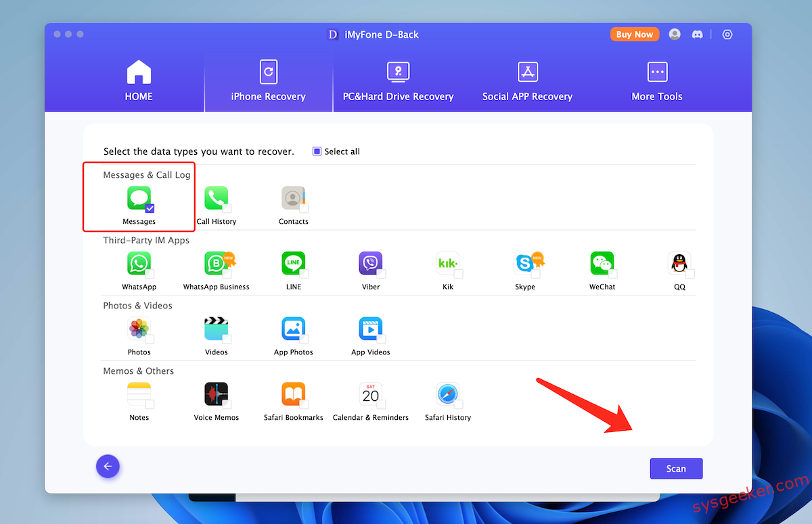The image size is (812, 524).
Task: Check the Photos checkbox
Action: coord(150,339)
